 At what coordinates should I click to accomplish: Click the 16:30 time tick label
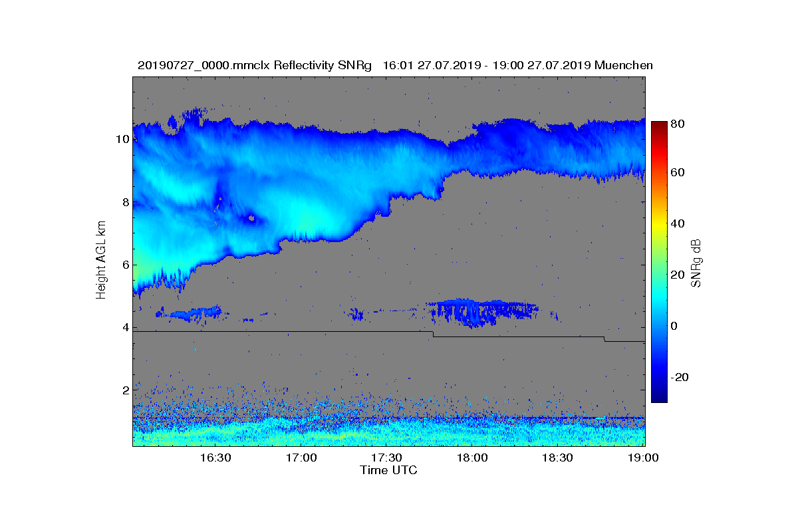[x=215, y=458]
